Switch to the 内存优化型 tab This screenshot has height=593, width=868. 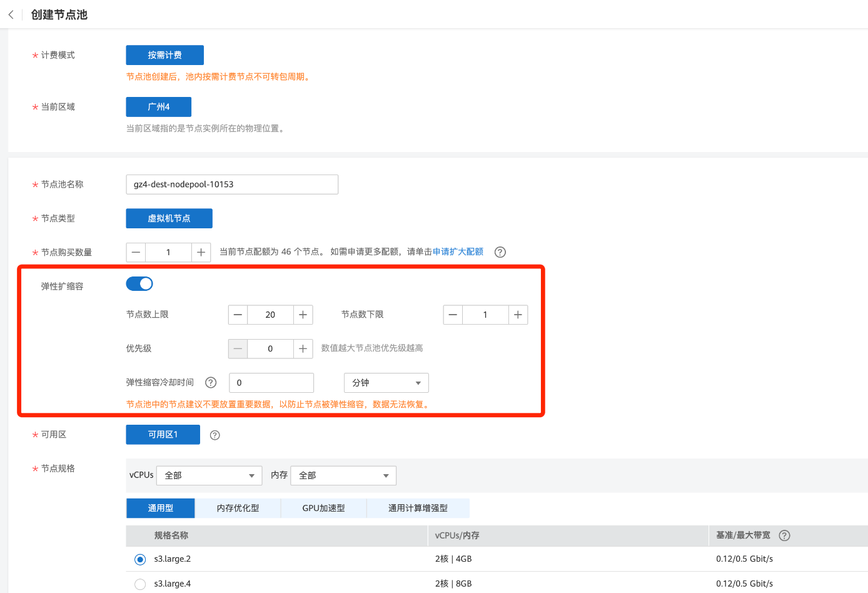[x=238, y=508]
